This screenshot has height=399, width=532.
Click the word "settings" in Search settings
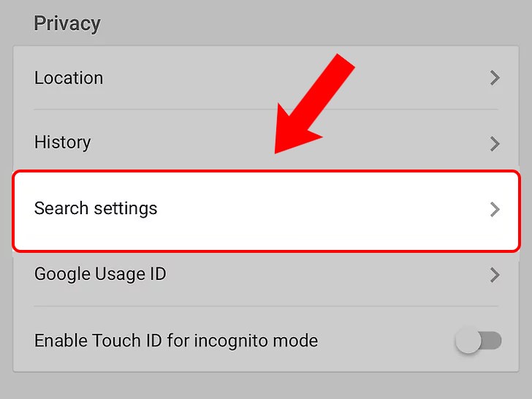126,208
